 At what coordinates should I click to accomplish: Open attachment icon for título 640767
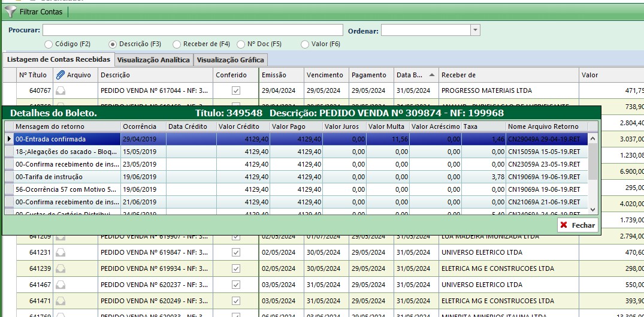click(x=61, y=90)
